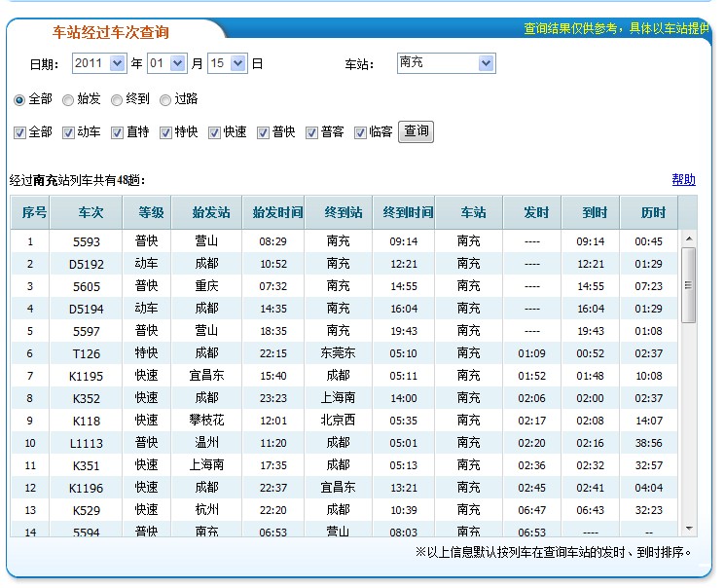The height and width of the screenshot is (588, 725).
Task: Open the 帮助 link
Action: click(x=683, y=179)
